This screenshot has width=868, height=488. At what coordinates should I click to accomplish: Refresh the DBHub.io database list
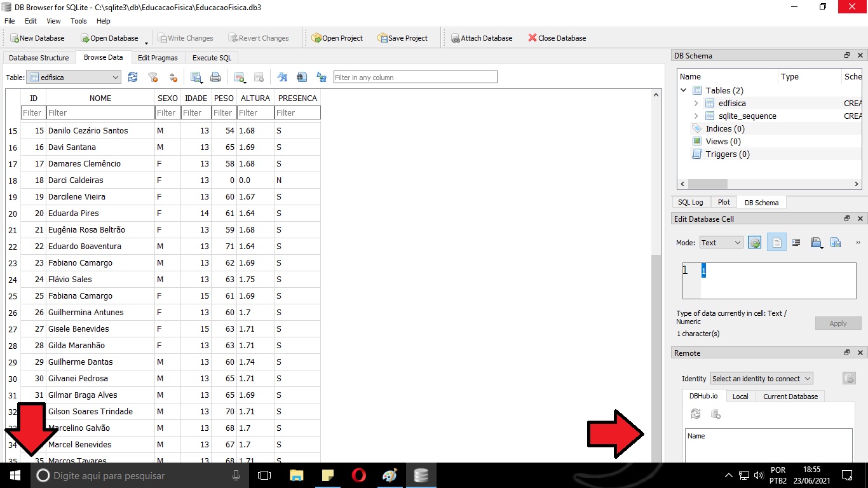tap(695, 414)
